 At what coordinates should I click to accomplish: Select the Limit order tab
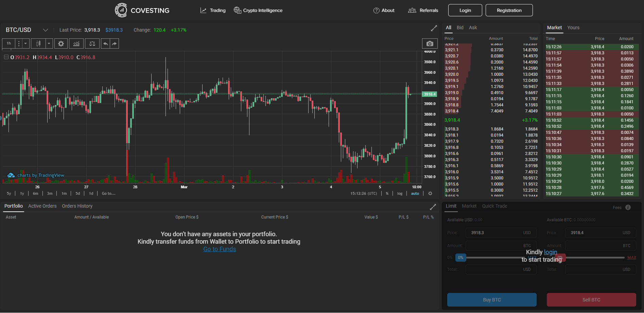tap(451, 206)
